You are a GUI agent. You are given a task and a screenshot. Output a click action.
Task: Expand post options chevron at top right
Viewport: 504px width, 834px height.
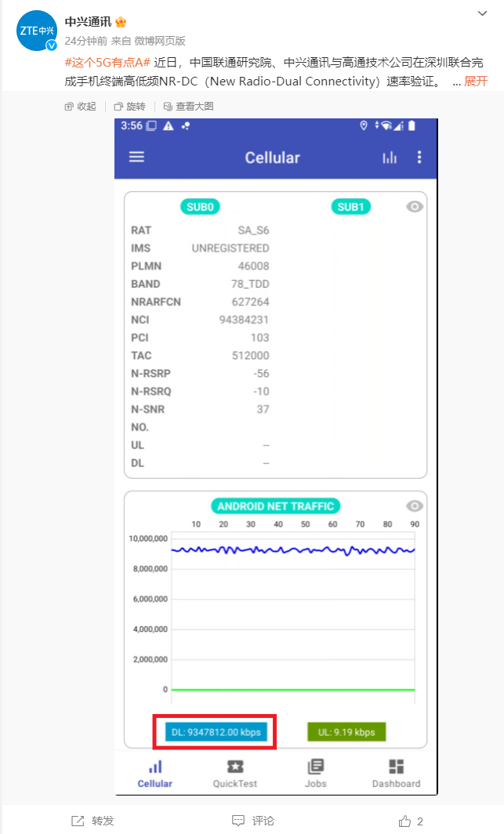(484, 14)
